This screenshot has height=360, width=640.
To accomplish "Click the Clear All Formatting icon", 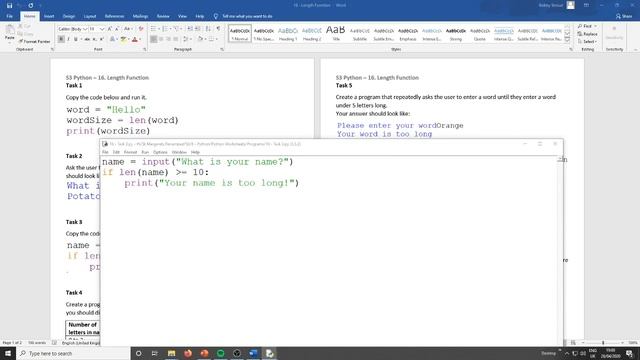I will [x=141, y=29].
